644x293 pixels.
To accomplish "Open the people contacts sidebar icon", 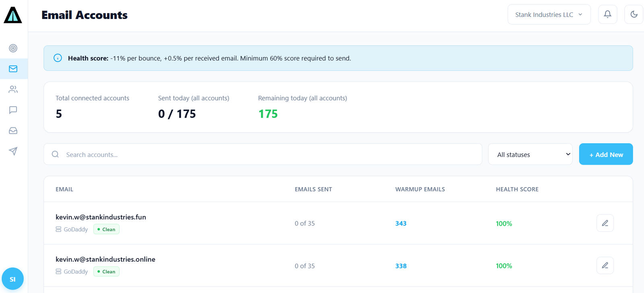I will pos(13,89).
